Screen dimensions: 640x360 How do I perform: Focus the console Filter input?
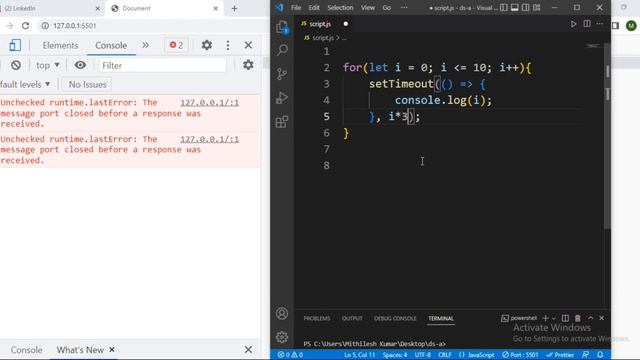tap(163, 65)
